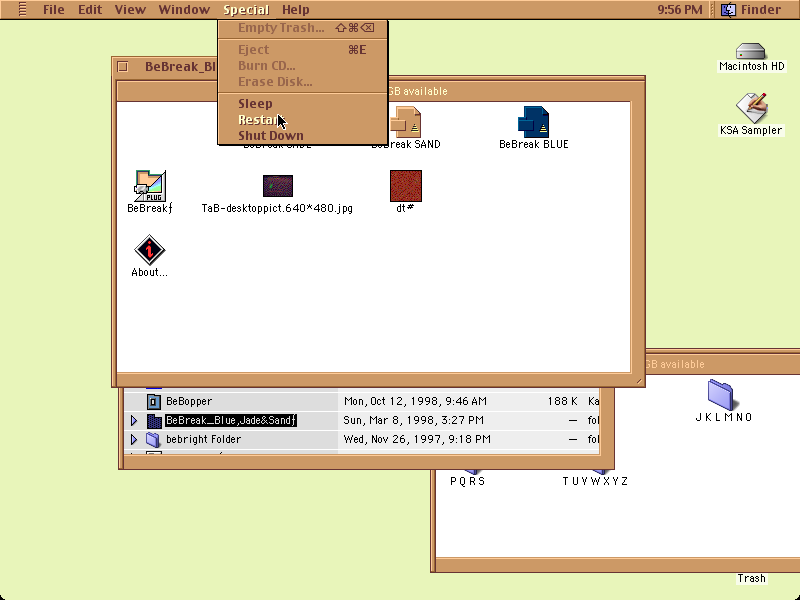Click the Trash label on the desktop

pyautogui.click(x=751, y=578)
